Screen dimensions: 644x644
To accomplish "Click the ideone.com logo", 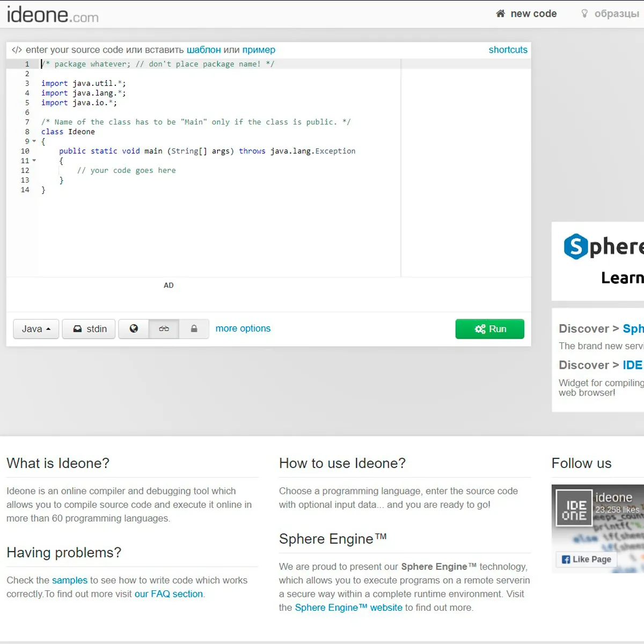I will coord(53,14).
